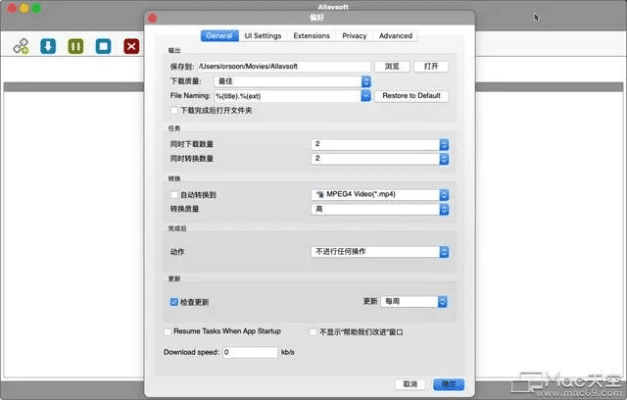Click the blue download arrow icon
This screenshot has width=627, height=400.
(48, 46)
